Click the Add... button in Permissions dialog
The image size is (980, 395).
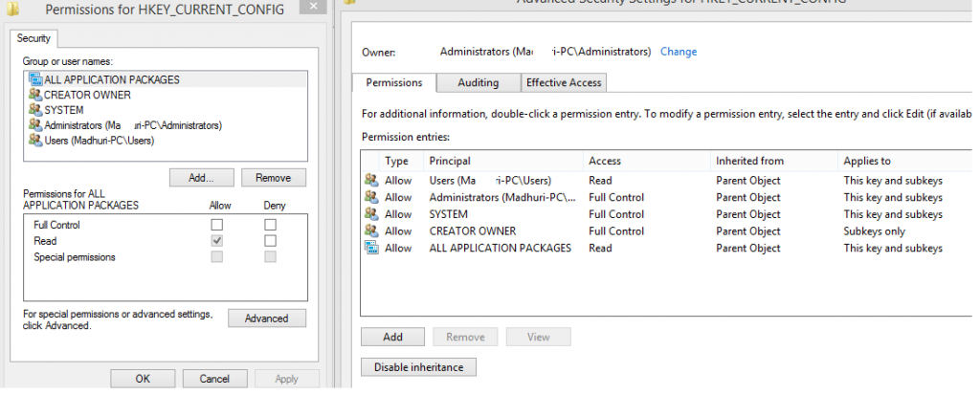pyautogui.click(x=201, y=178)
